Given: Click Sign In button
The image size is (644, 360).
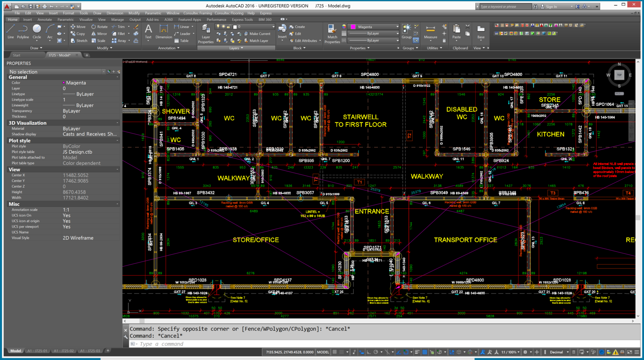Looking at the screenshot, I should pos(551,6).
